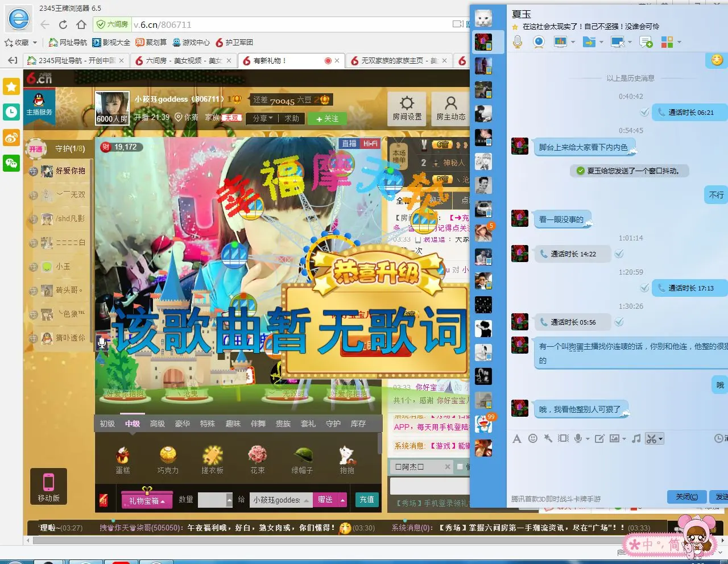Expand the 礼物宝箱 gift box menu
This screenshot has width=728, height=564.
coord(147,500)
